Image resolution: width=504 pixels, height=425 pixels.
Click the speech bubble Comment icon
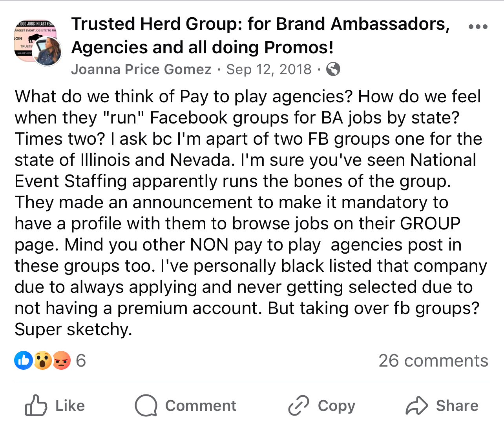coord(146,405)
